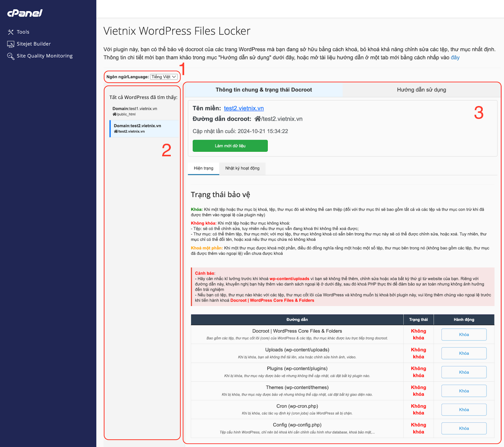This screenshot has height=447, width=504.
Task: Click the Trạng thái column header
Action: pyautogui.click(x=418, y=320)
